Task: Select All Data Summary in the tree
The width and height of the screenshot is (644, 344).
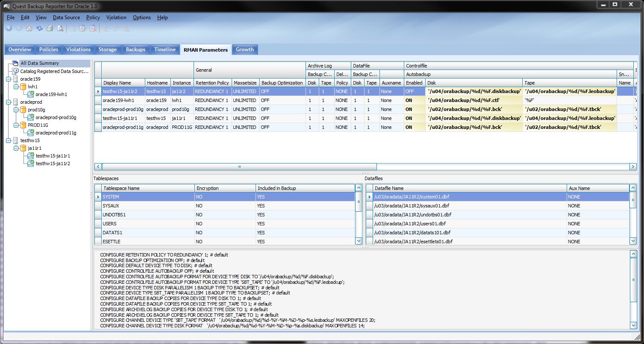Action: [x=40, y=63]
